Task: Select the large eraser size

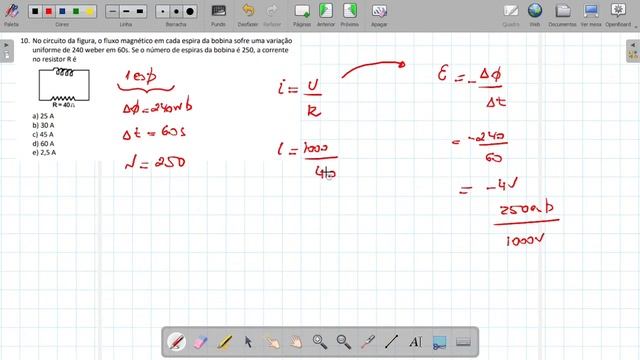Action: (x=190, y=11)
